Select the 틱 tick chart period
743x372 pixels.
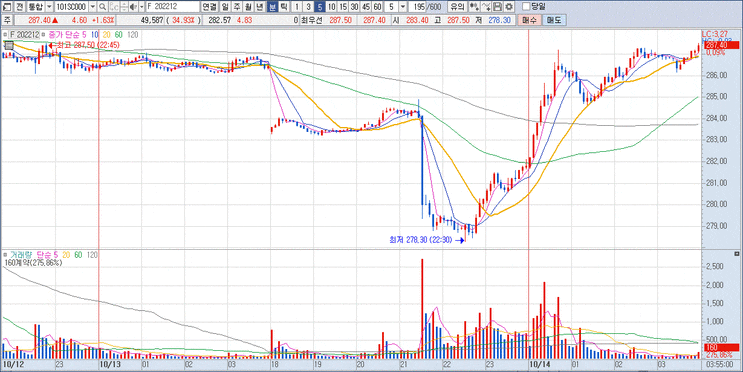(283, 7)
